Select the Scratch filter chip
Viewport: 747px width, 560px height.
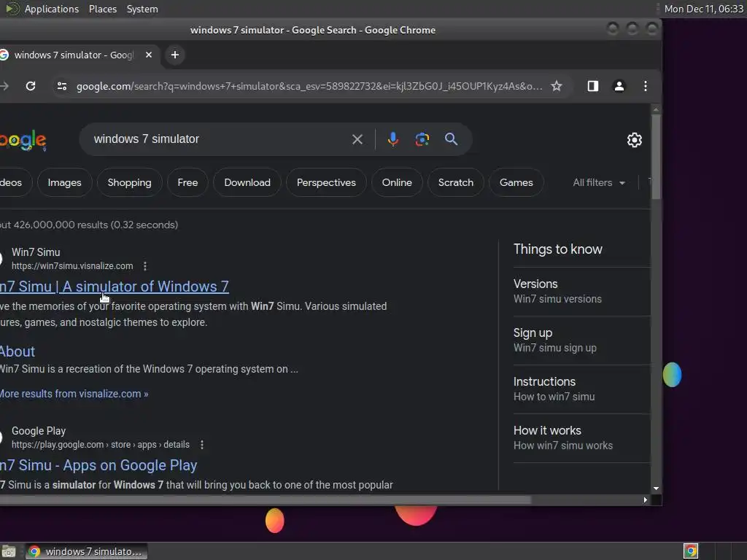tap(456, 182)
